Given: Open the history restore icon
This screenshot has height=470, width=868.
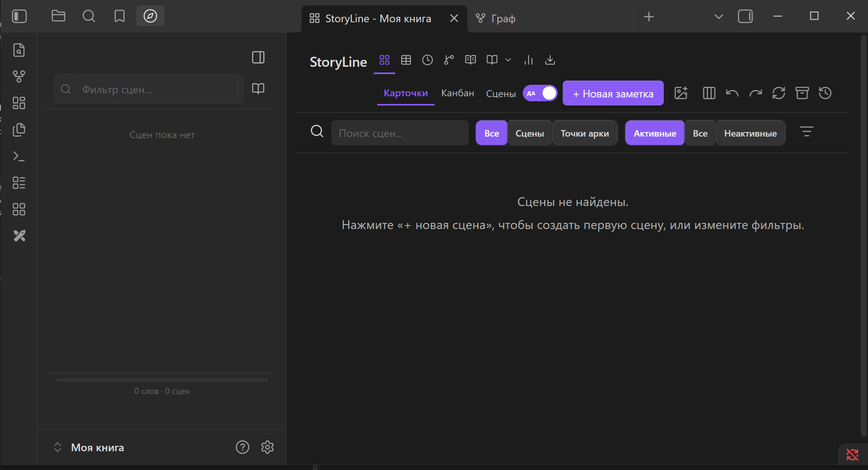Looking at the screenshot, I should pos(825,93).
